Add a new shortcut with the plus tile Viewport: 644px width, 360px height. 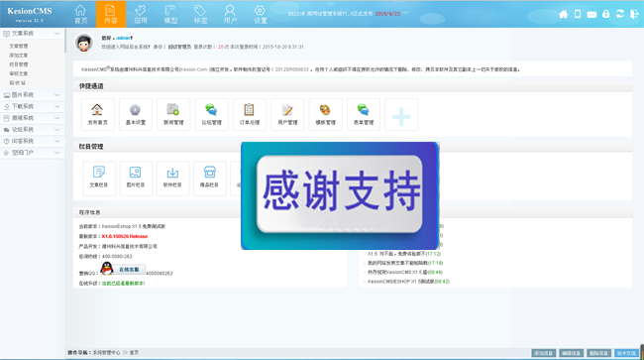(401, 115)
